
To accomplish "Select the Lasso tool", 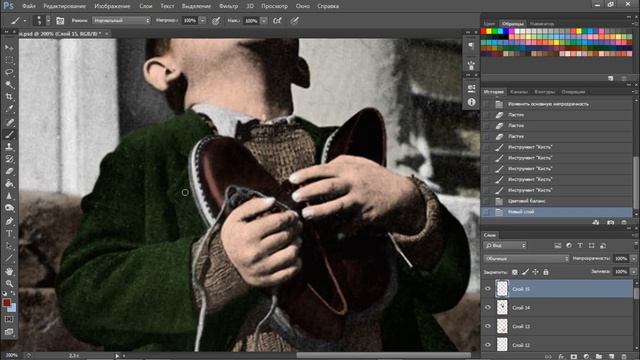I will coord(9,73).
